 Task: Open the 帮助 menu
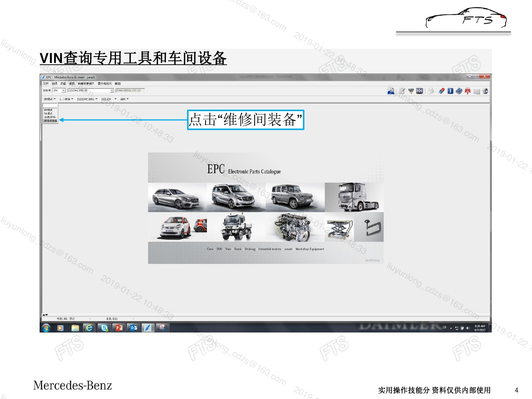(118, 84)
